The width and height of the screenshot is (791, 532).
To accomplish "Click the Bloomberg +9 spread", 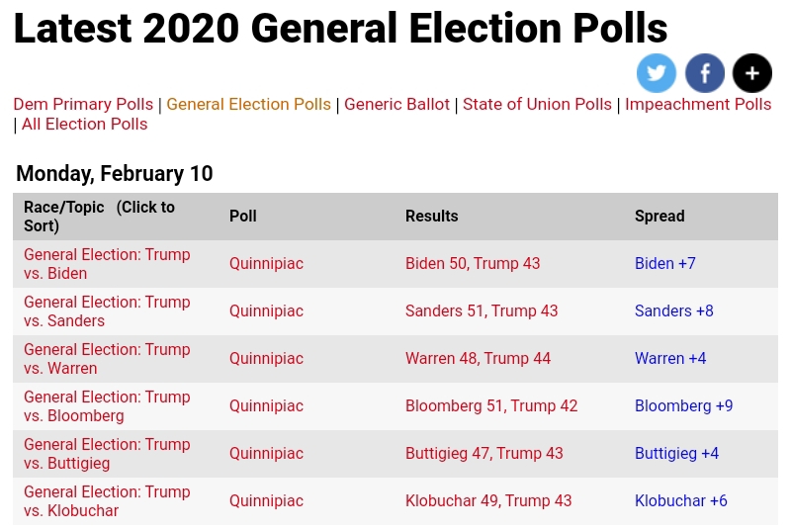I will [683, 405].
